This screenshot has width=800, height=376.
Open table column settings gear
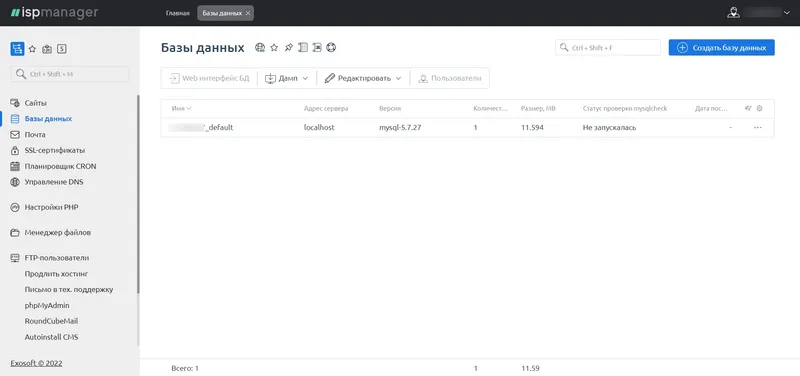[759, 108]
